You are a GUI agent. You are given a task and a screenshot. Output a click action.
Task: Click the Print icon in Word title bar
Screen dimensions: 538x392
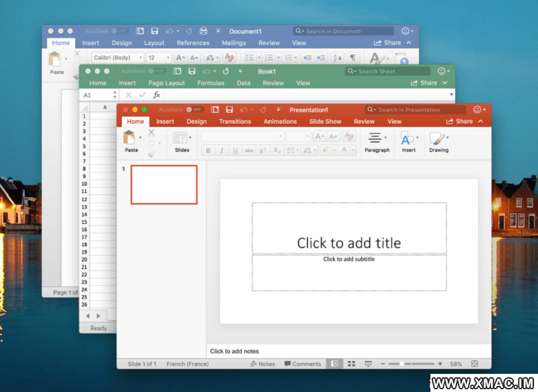pyautogui.click(x=203, y=31)
